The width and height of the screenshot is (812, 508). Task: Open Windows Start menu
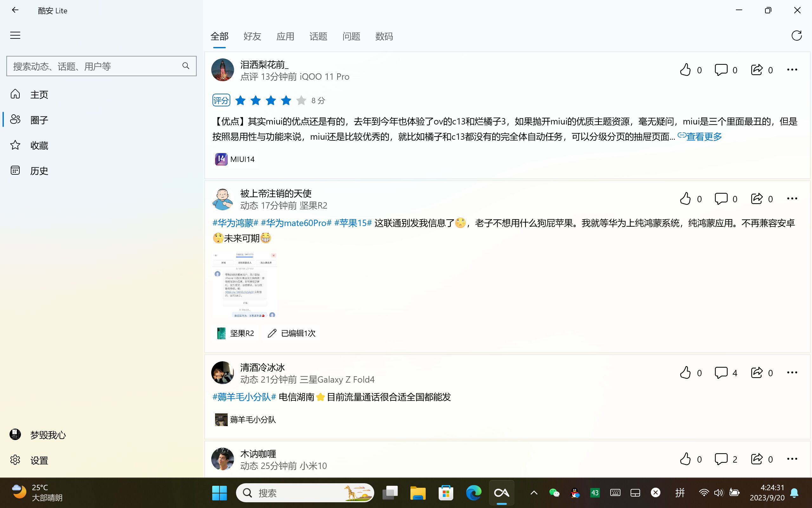point(219,493)
